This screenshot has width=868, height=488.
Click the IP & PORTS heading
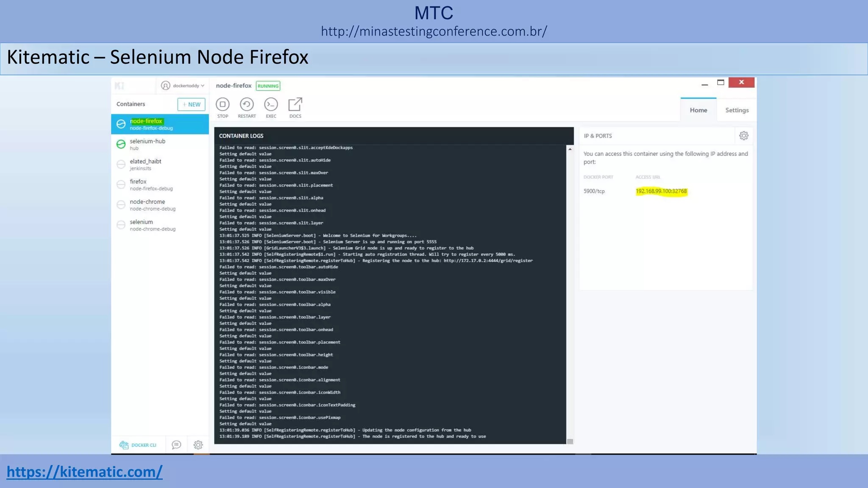tap(598, 136)
